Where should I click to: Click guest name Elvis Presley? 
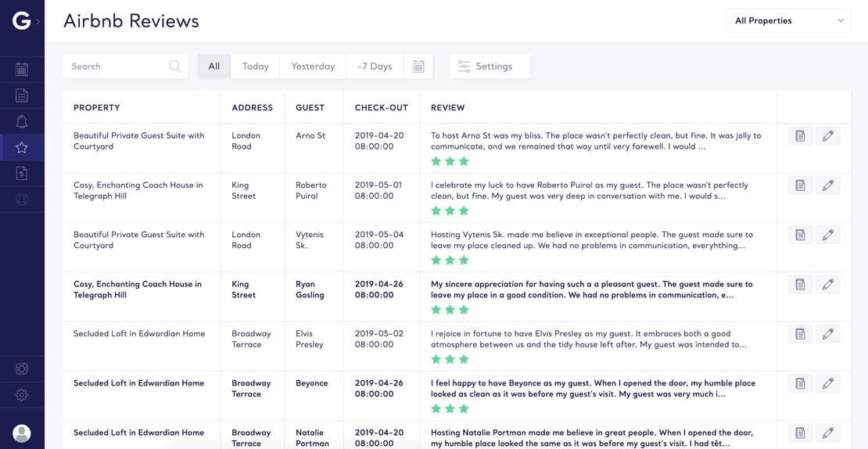tap(310, 339)
